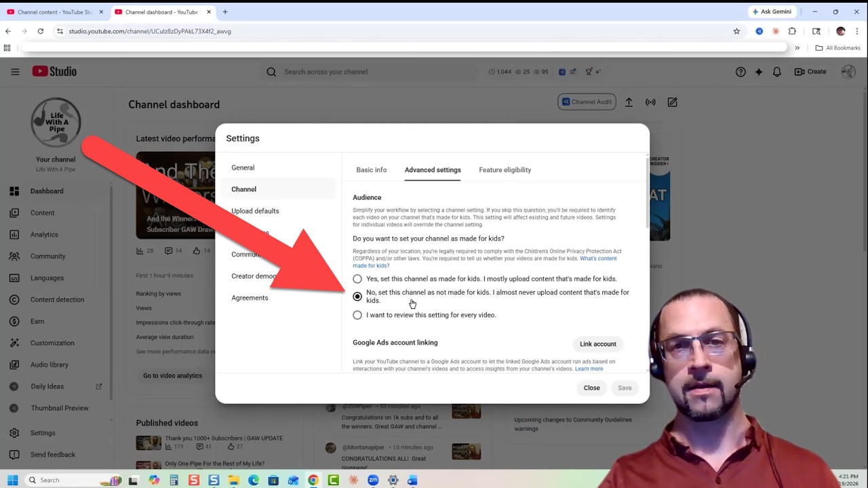This screenshot has width=868, height=488.
Task: Open the Channel Audit button
Action: tap(587, 102)
